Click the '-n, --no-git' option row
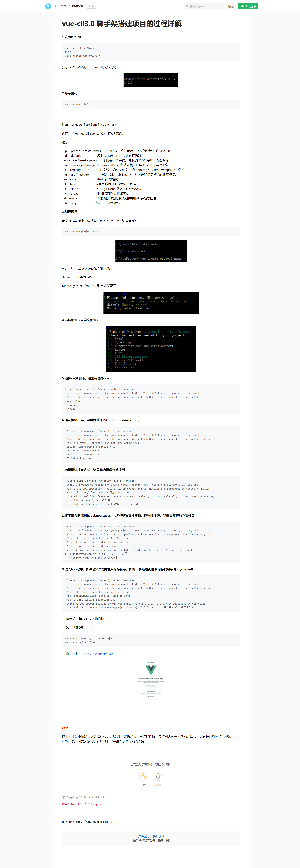The image size is (300, 868). (x=91, y=179)
